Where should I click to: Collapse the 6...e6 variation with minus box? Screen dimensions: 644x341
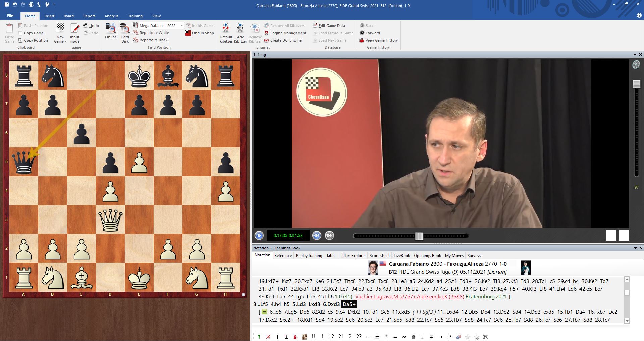(x=264, y=312)
